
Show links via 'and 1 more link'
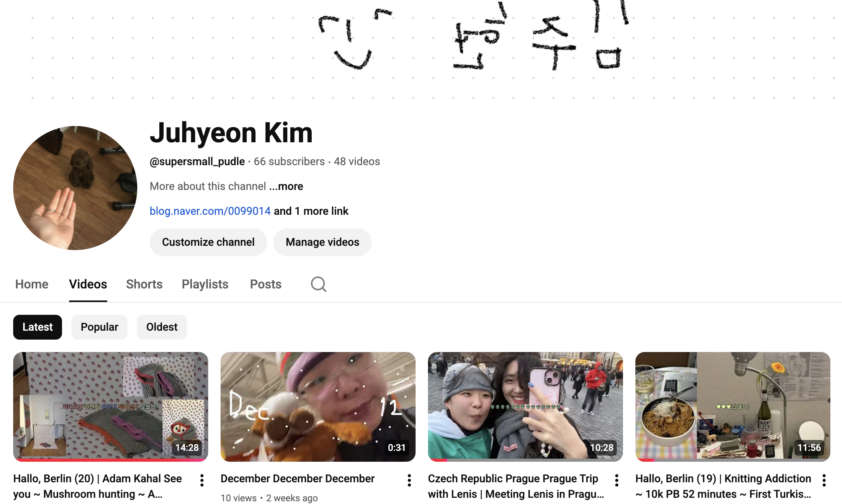tap(311, 211)
